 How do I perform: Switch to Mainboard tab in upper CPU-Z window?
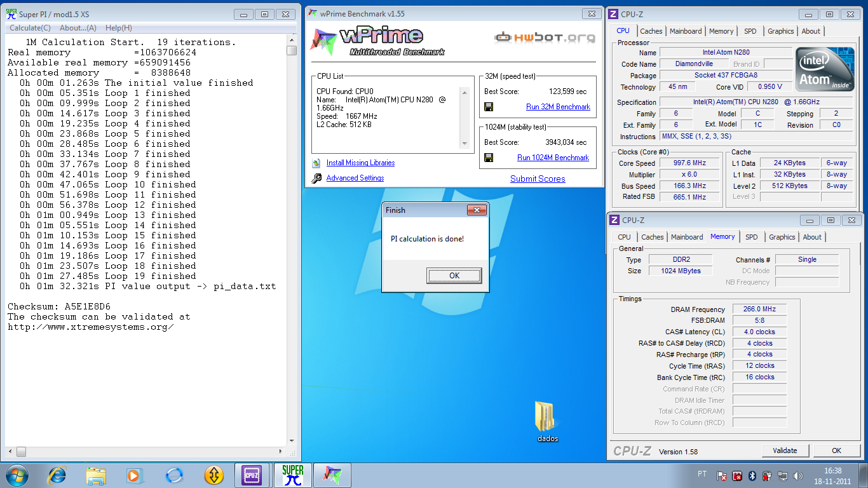(686, 31)
